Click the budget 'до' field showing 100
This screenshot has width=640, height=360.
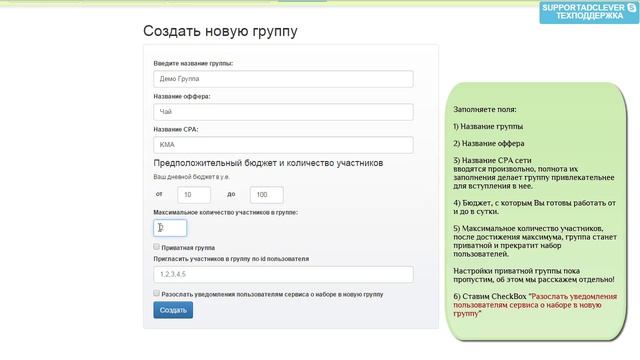pyautogui.click(x=267, y=195)
